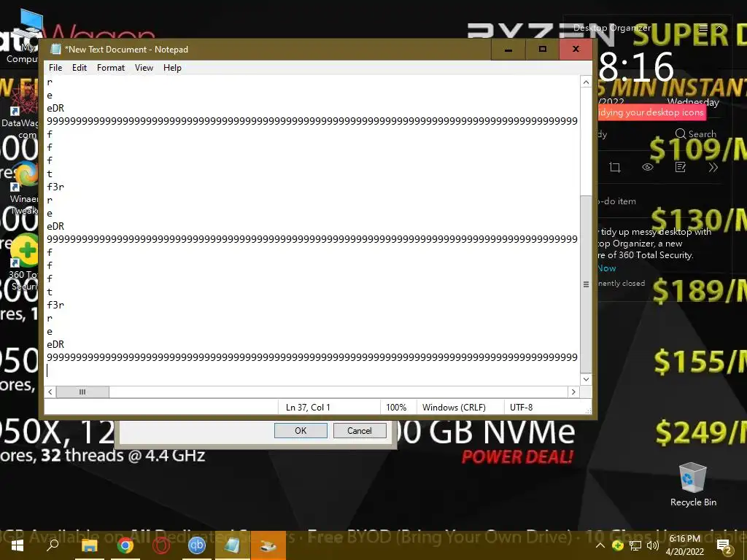This screenshot has width=747, height=560.
Task: Open the Action Center notifications icon
Action: click(724, 546)
